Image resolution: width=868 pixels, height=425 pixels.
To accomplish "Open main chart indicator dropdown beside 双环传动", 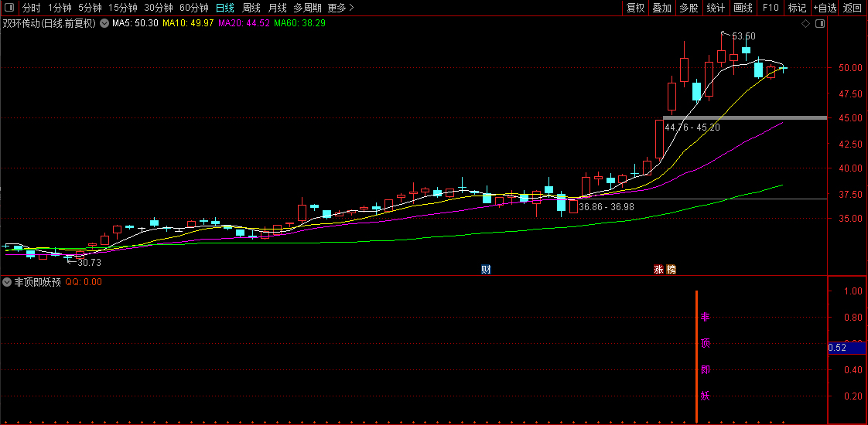I will coord(104,24).
